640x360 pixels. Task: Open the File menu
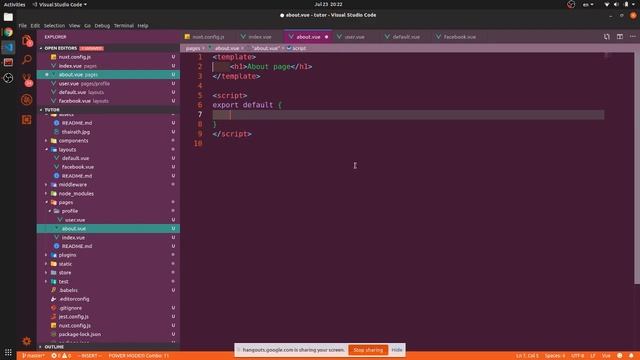click(x=22, y=26)
